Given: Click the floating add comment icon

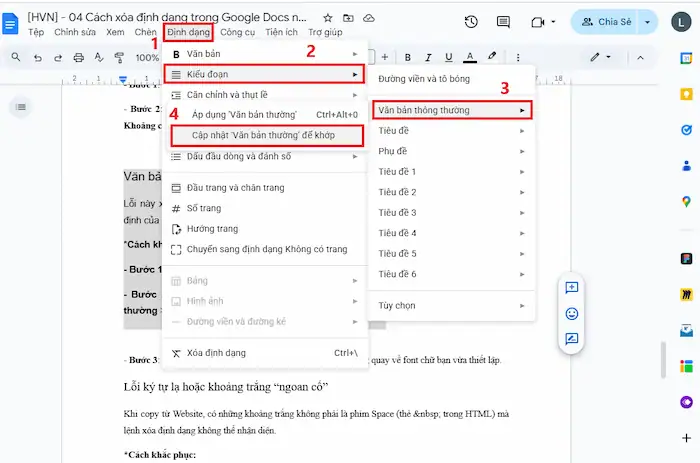Looking at the screenshot, I should (572, 287).
